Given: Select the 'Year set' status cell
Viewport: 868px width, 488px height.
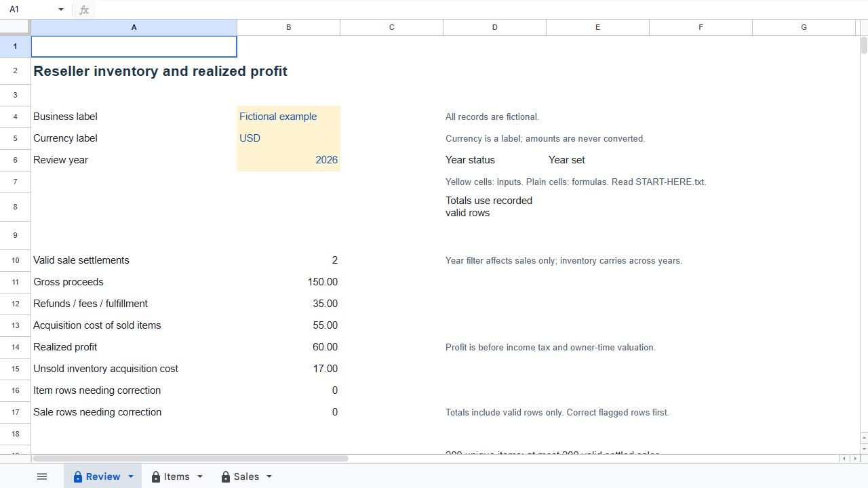Looking at the screenshot, I should (597, 160).
